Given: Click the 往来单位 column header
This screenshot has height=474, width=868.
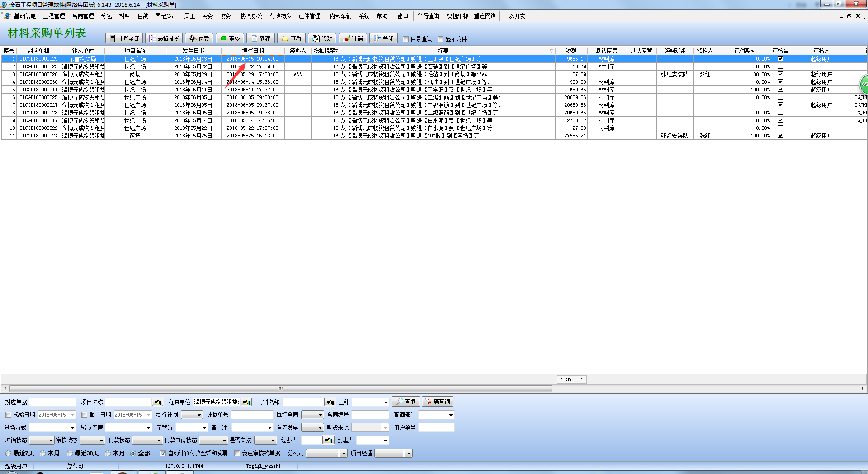Looking at the screenshot, I should coord(83,51).
